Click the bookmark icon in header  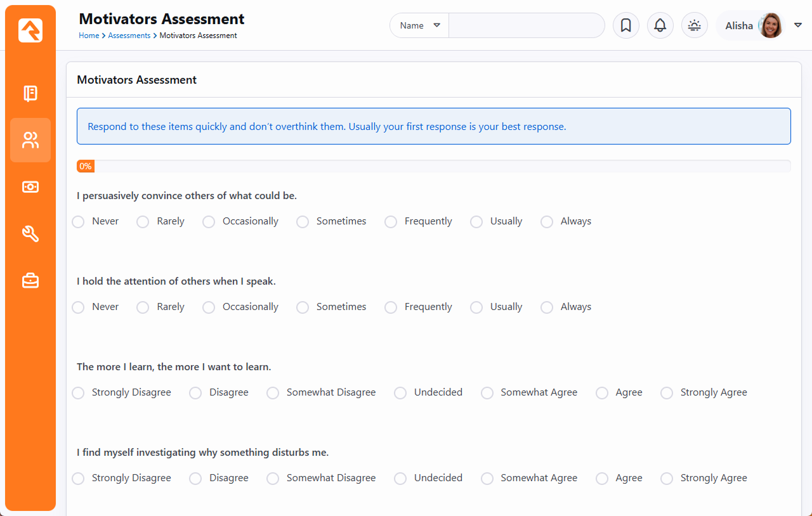(625, 25)
